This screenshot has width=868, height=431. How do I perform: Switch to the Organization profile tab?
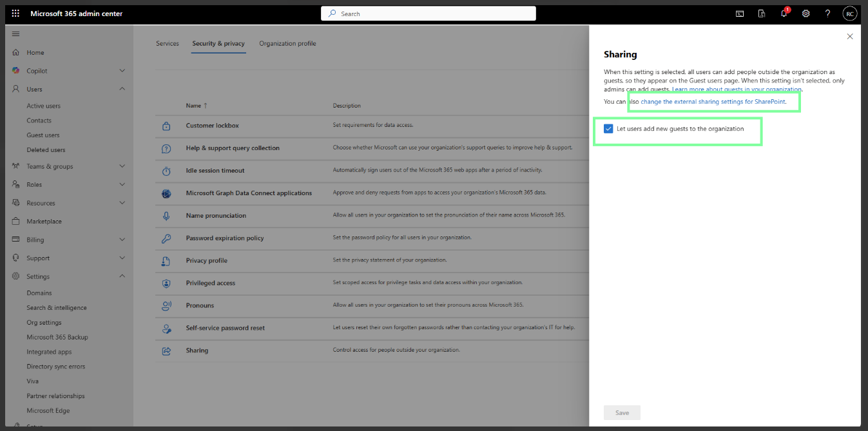coord(287,44)
